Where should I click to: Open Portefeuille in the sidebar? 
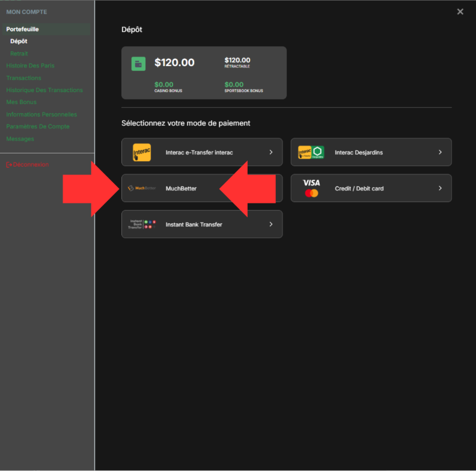point(22,29)
